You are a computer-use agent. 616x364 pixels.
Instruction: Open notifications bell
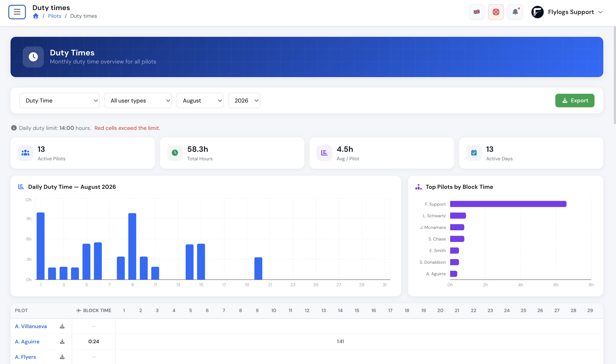point(515,12)
